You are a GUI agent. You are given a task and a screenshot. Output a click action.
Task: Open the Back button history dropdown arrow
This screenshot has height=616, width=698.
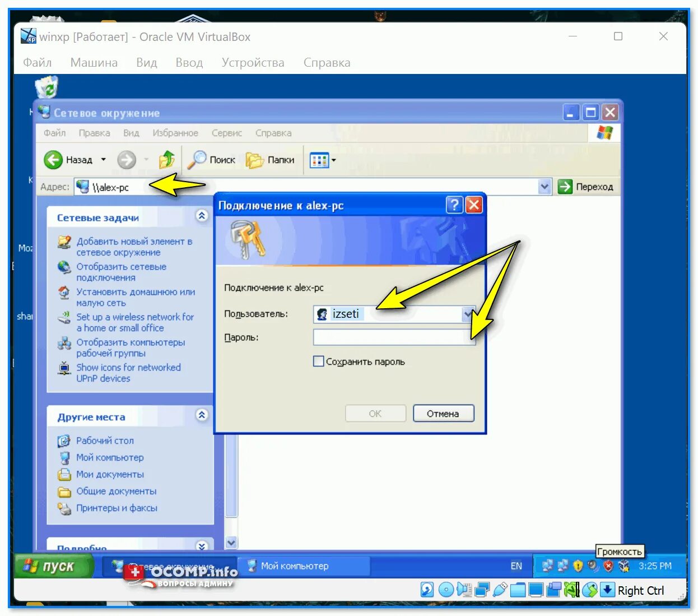(x=103, y=160)
